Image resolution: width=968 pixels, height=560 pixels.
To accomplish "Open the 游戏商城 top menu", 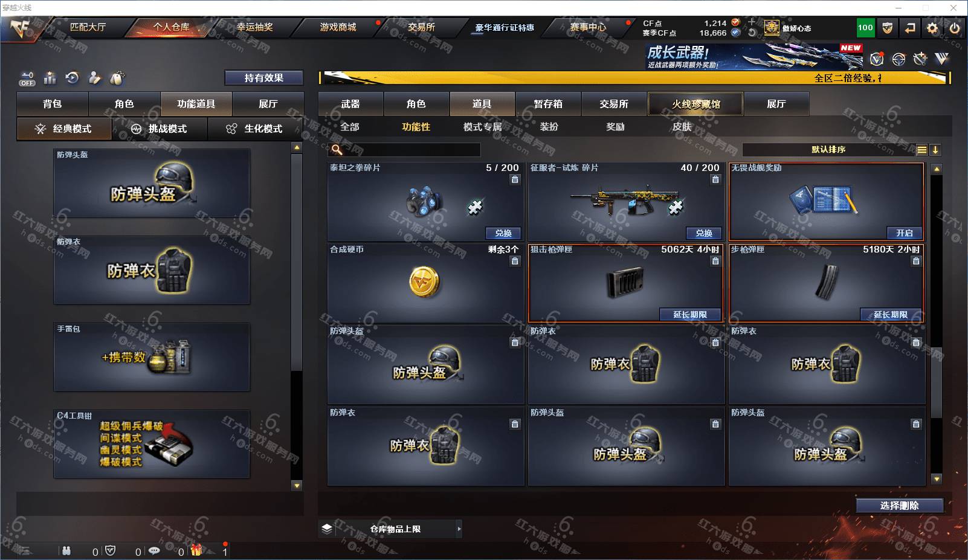I will 338,27.
